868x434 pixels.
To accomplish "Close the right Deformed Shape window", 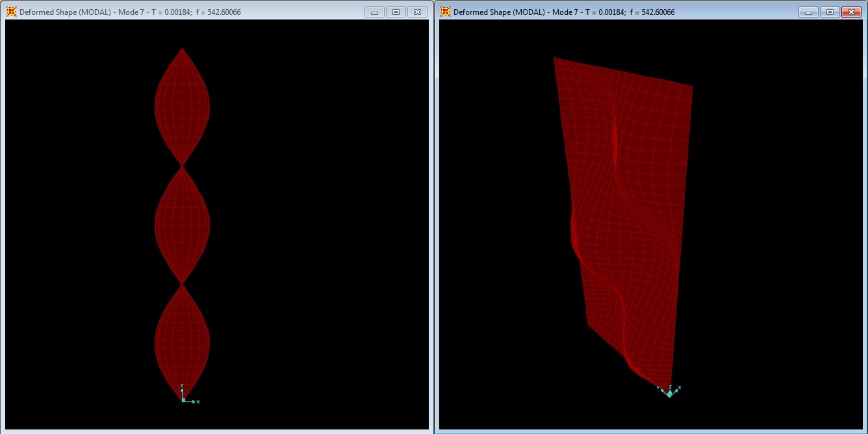I will click(x=851, y=12).
